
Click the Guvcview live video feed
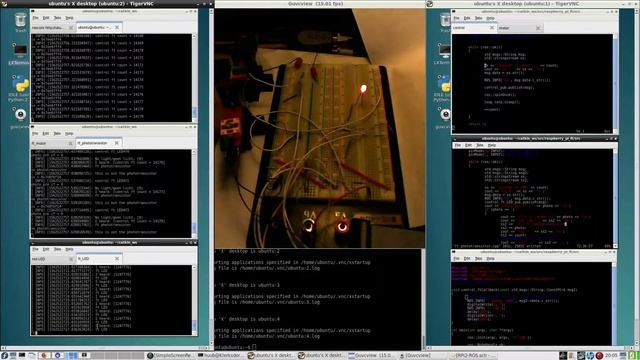click(x=320, y=128)
